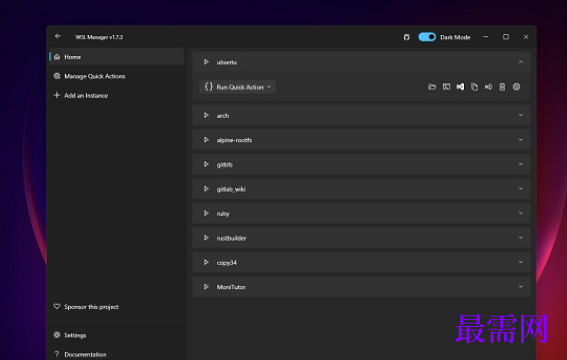The width and height of the screenshot is (567, 360).
Task: Open Manage Quick Actions
Action: tap(117, 76)
